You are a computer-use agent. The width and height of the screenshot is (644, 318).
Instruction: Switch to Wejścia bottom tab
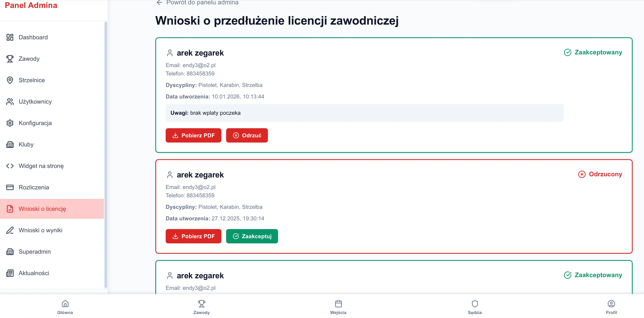tap(338, 307)
